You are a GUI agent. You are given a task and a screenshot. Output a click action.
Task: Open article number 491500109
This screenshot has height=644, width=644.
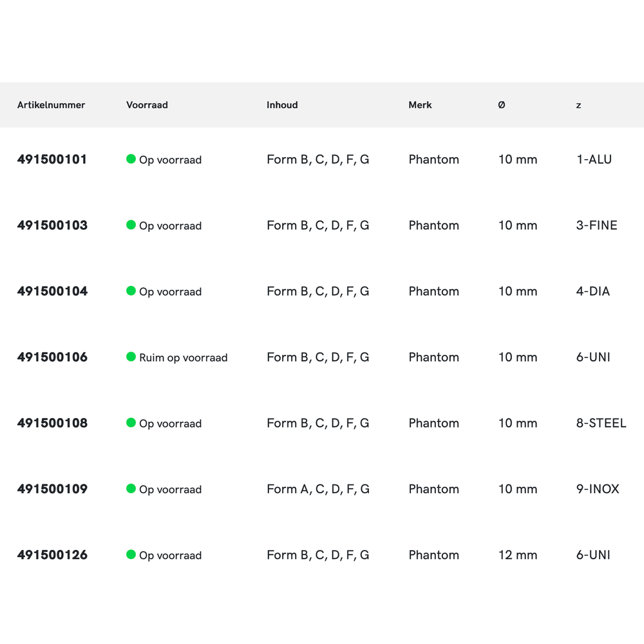[52, 489]
